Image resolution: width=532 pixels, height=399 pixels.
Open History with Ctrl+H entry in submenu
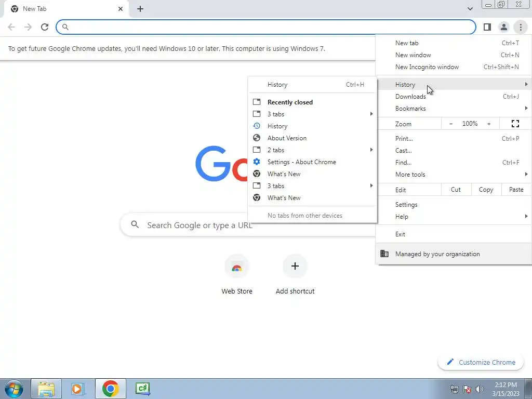tap(312, 85)
